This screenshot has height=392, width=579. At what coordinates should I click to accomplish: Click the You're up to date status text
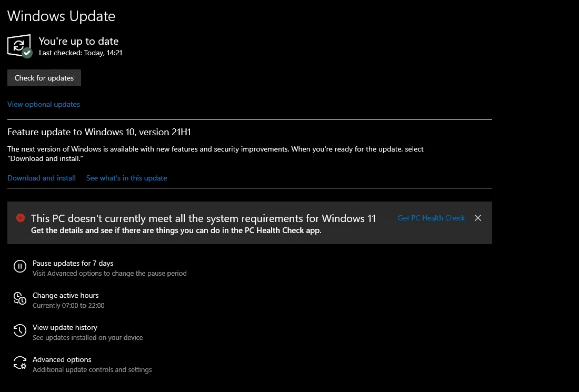78,41
